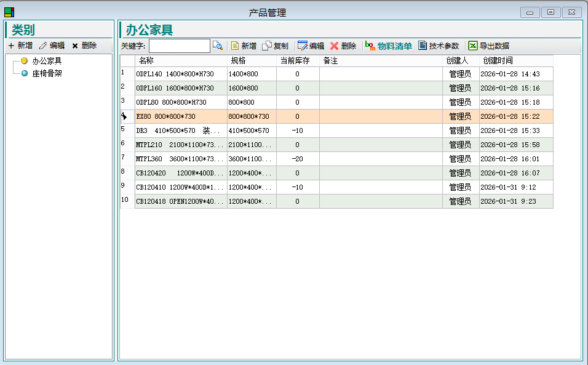Sort by 名称 column header

146,60
